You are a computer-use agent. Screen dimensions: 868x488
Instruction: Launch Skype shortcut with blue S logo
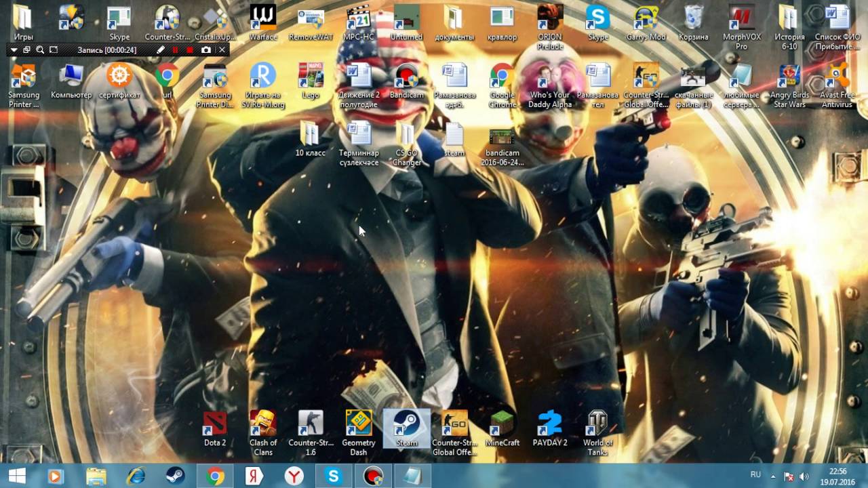coord(598,23)
